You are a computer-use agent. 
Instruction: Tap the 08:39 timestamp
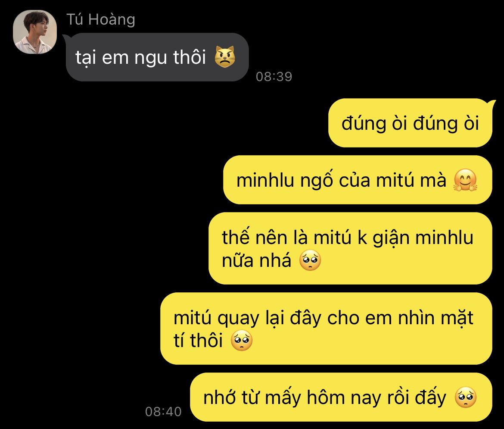point(274,77)
